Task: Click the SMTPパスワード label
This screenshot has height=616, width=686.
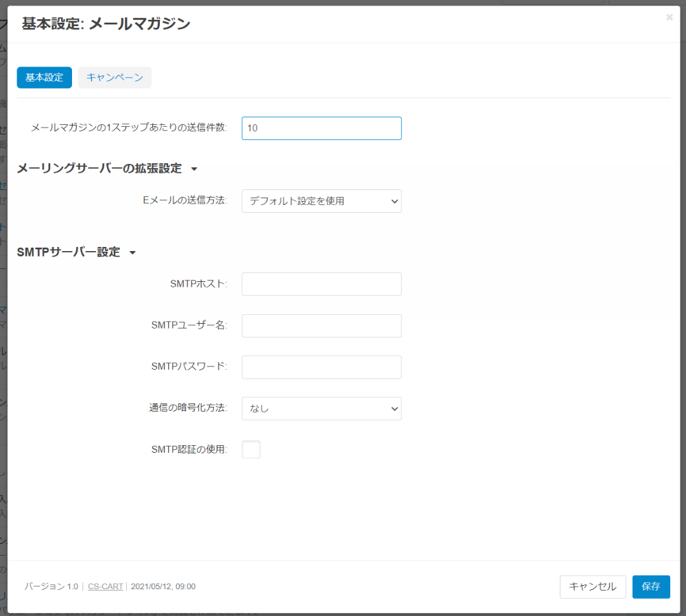Action: click(189, 366)
